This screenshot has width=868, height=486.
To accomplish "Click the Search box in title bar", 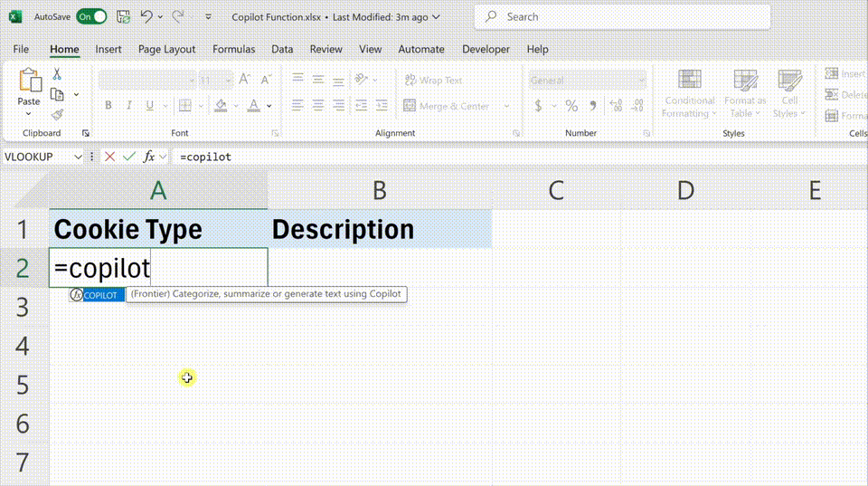I will pos(622,17).
